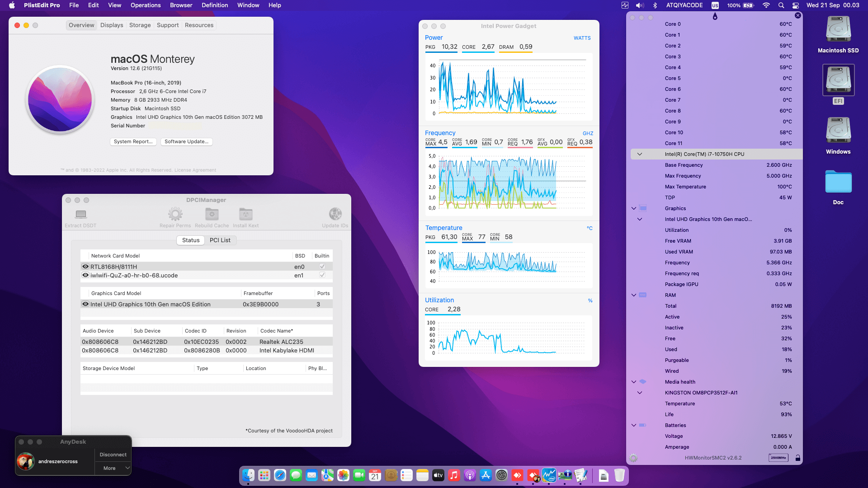Viewport: 868px width, 488px height.
Task: Collapse Intel UHD Graphics 10th Gen subsection
Action: (640, 219)
